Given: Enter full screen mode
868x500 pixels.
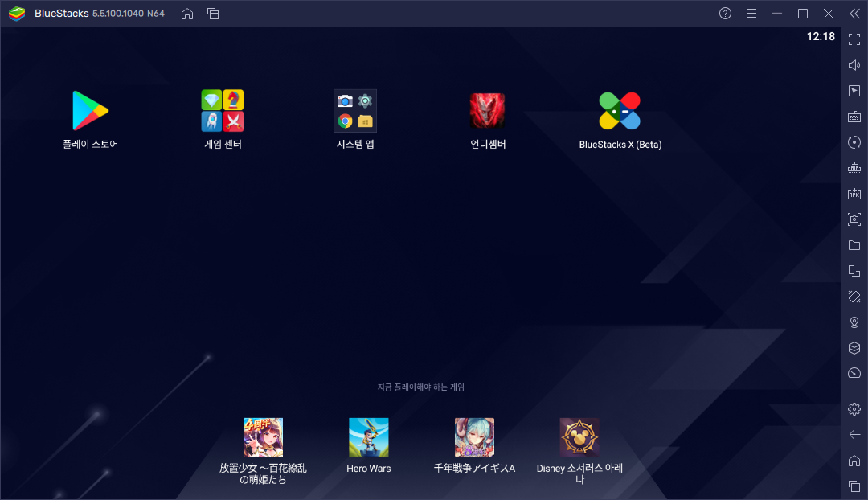Looking at the screenshot, I should pyautogui.click(x=854, y=39).
